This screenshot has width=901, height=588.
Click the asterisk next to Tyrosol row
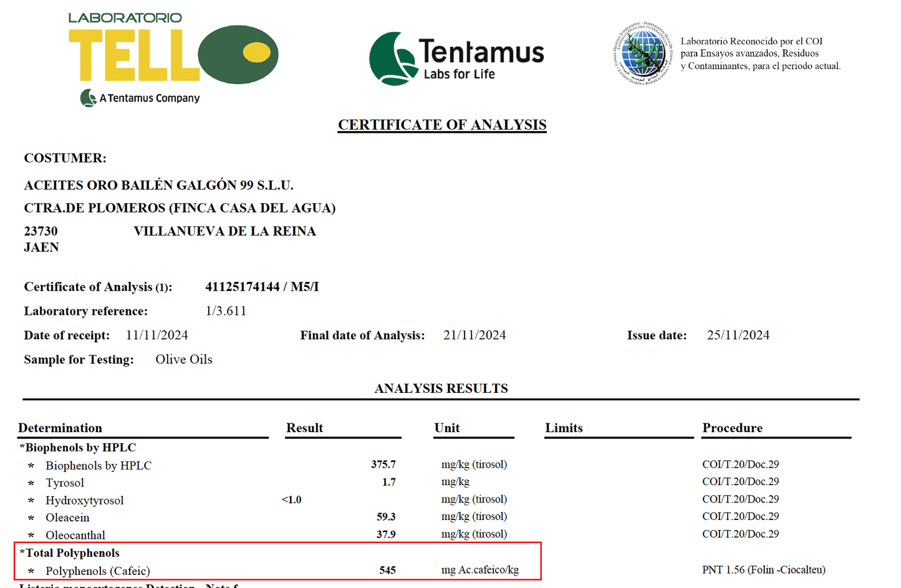tap(31, 483)
